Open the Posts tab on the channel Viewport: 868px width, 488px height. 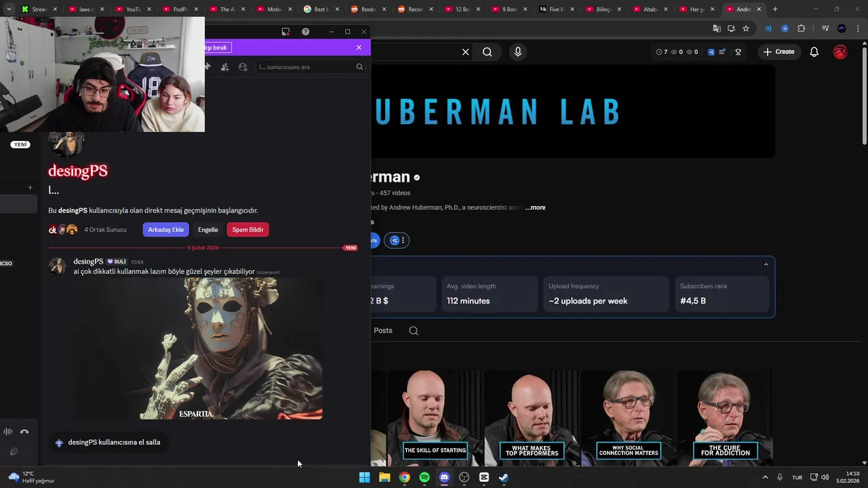tap(383, 331)
